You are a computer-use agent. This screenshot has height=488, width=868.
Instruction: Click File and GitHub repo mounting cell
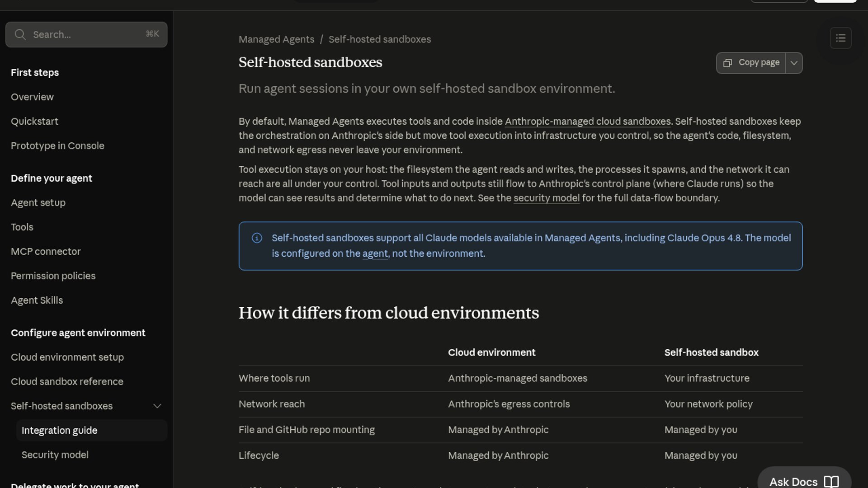click(x=307, y=430)
